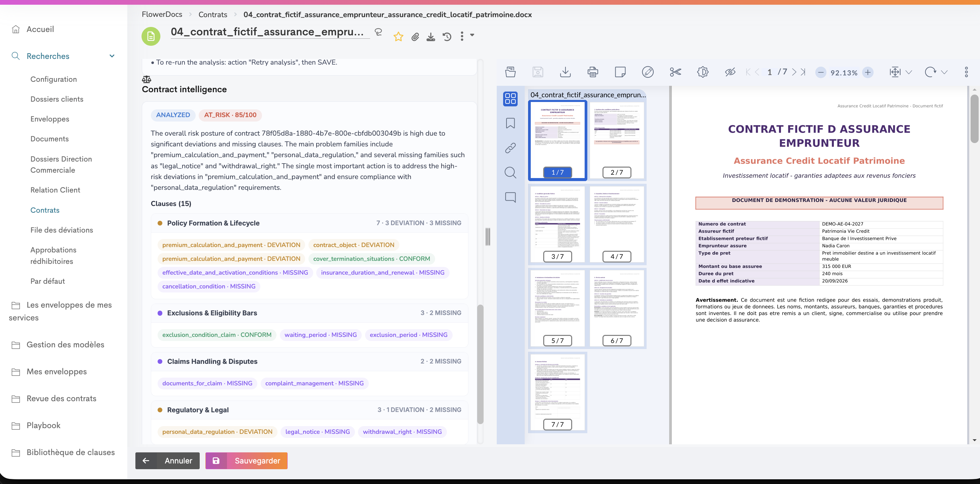Open rotation options dropdown arrow
Screen dimensions: 980x484
click(944, 72)
